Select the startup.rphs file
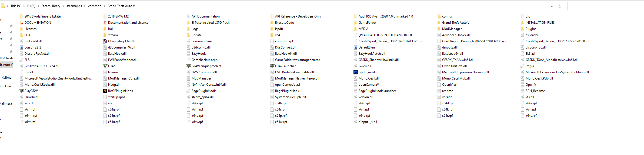 point(114,97)
